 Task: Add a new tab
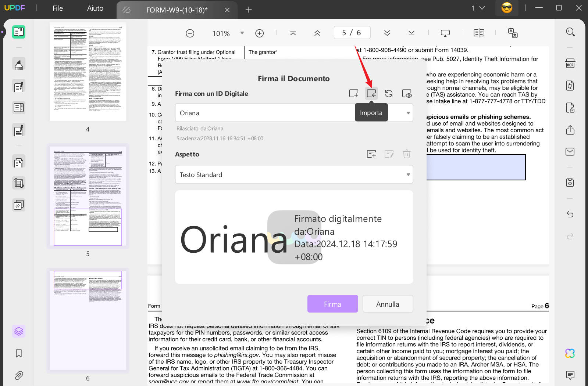coord(249,10)
